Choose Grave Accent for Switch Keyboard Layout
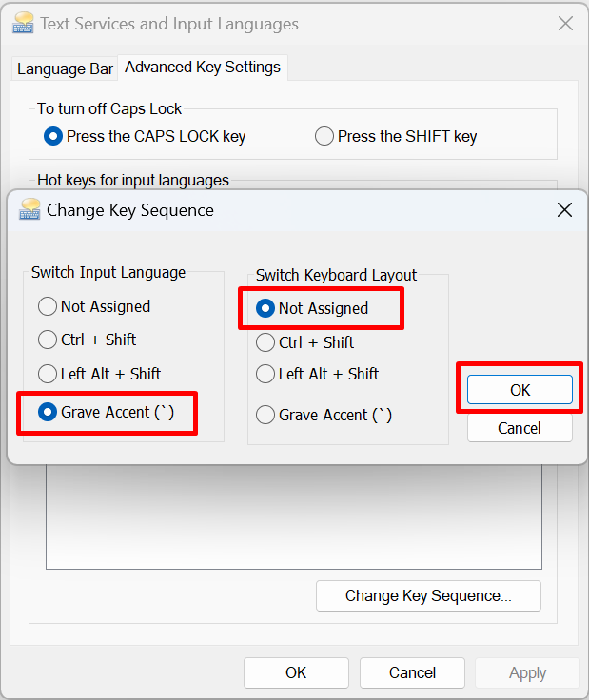The height and width of the screenshot is (700, 589). tap(265, 415)
